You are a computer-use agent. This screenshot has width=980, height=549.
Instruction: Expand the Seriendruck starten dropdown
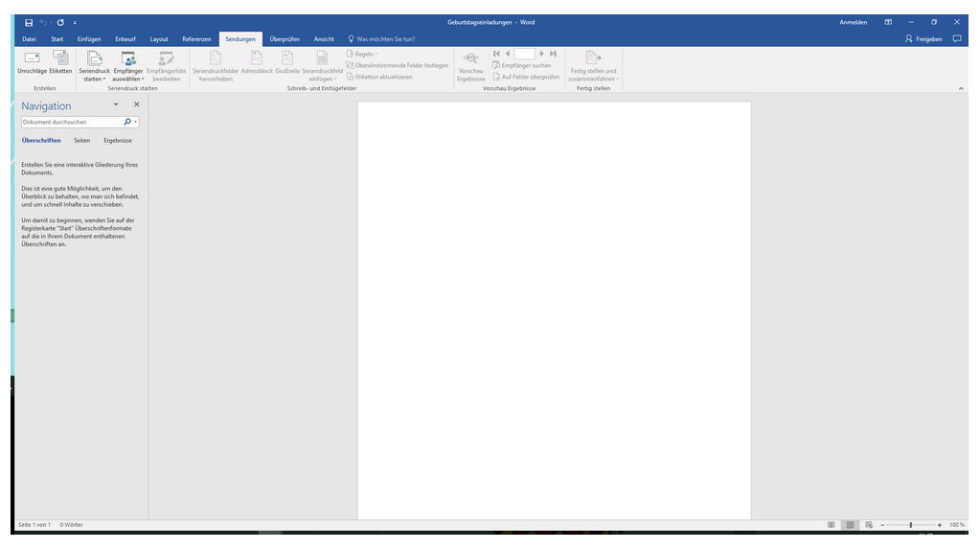click(94, 66)
